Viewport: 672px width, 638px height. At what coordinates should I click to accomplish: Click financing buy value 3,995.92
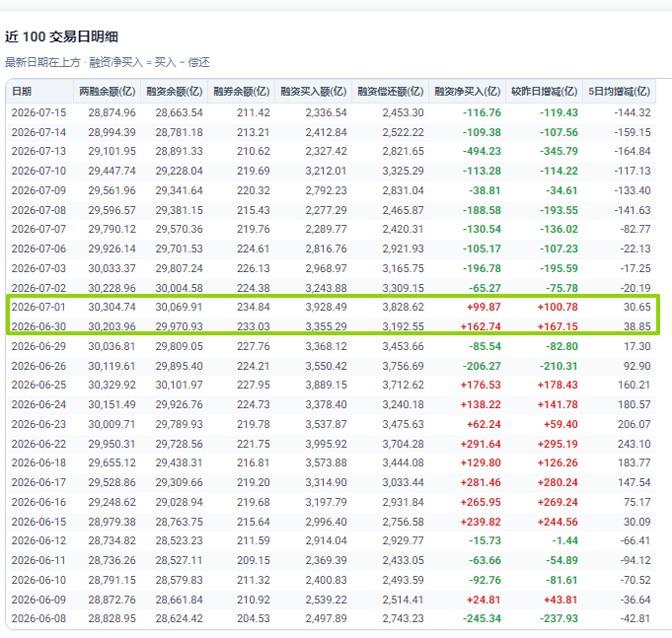tap(327, 444)
